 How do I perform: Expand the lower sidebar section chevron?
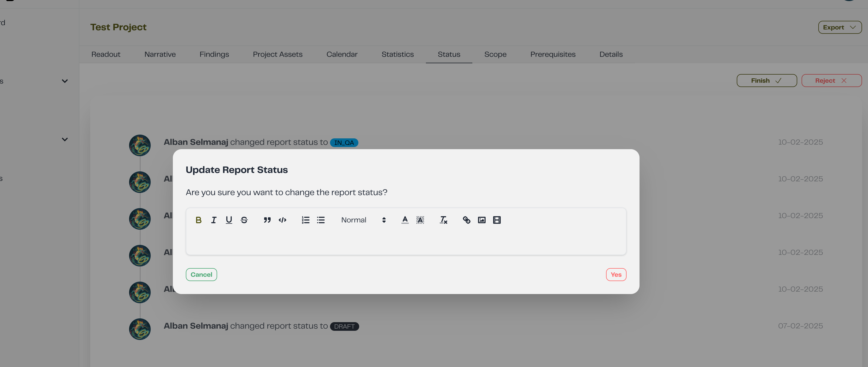[x=65, y=139]
